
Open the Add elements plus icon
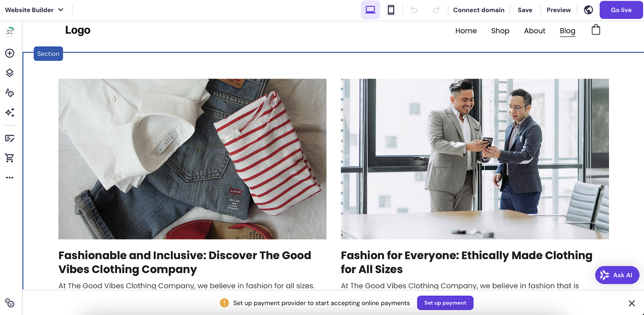pos(10,54)
